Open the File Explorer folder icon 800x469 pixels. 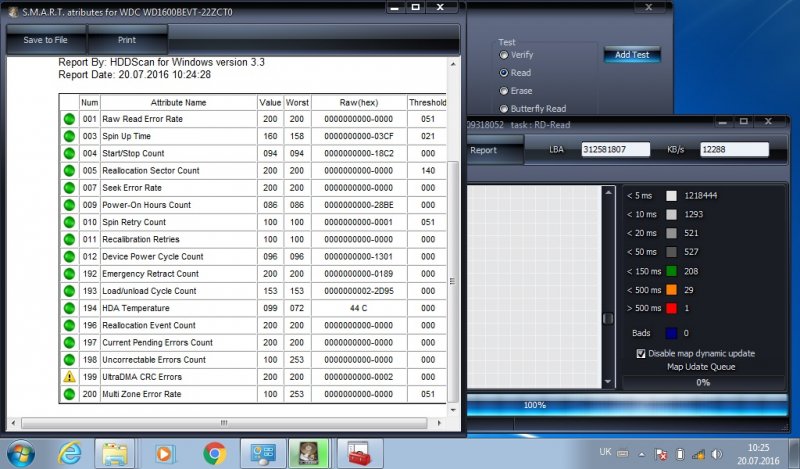pyautogui.click(x=116, y=453)
